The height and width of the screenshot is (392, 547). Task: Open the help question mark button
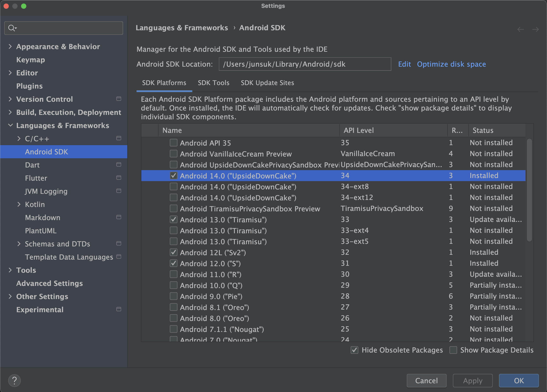point(14,380)
